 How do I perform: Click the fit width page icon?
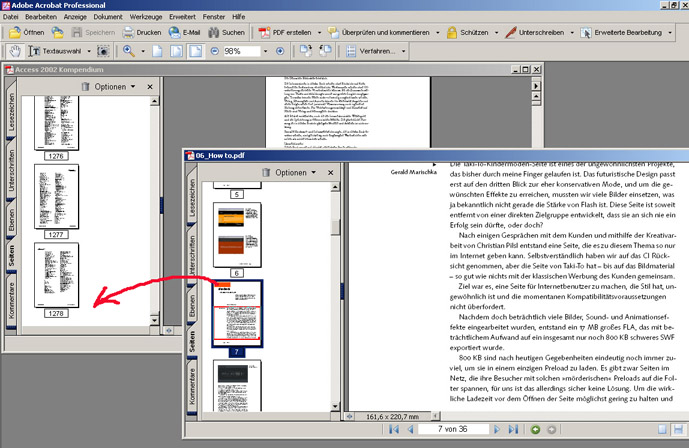tap(196, 51)
